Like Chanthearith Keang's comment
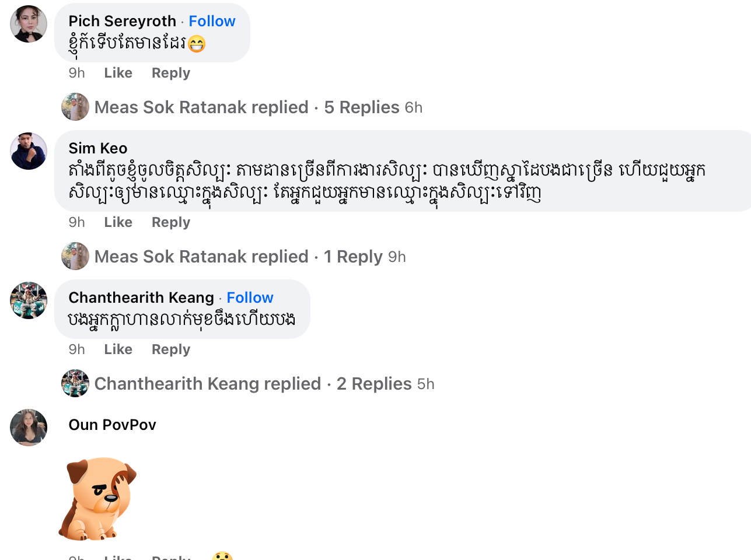 click(118, 349)
